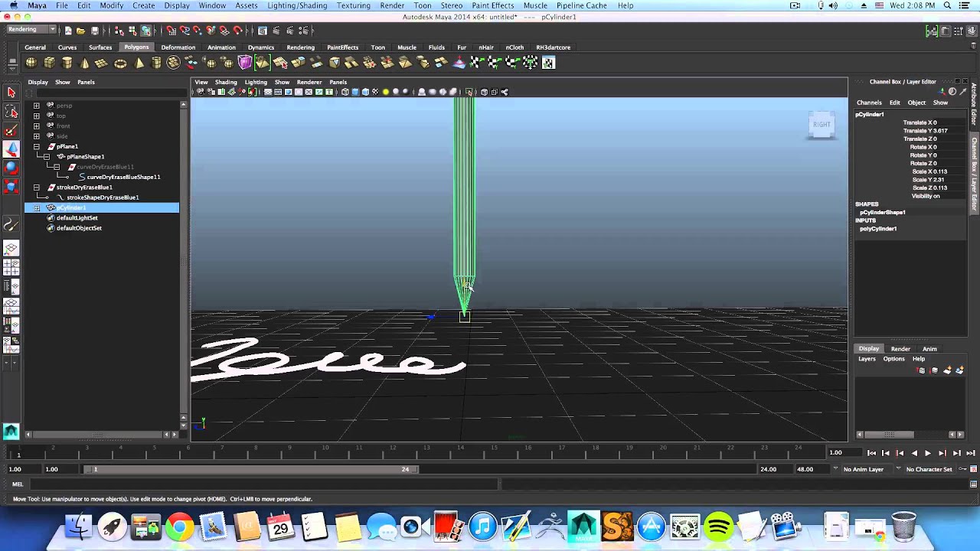This screenshot has height=551, width=980.
Task: Switch to single perspective view layout
Action: coord(11,249)
